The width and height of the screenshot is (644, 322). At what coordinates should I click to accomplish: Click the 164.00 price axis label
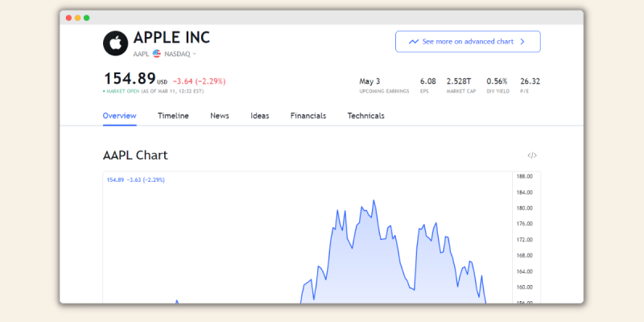[x=525, y=271]
